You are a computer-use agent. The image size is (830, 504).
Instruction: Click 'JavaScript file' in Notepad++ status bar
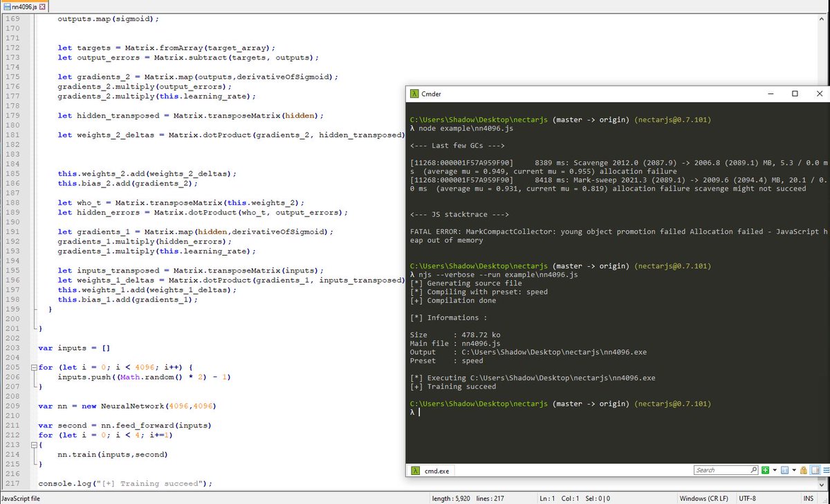coord(21,498)
